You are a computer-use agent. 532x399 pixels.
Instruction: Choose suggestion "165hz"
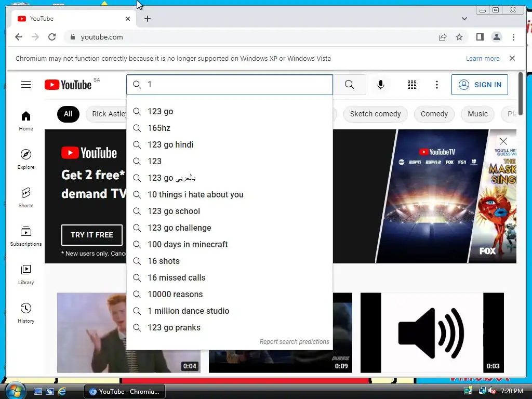point(229,128)
